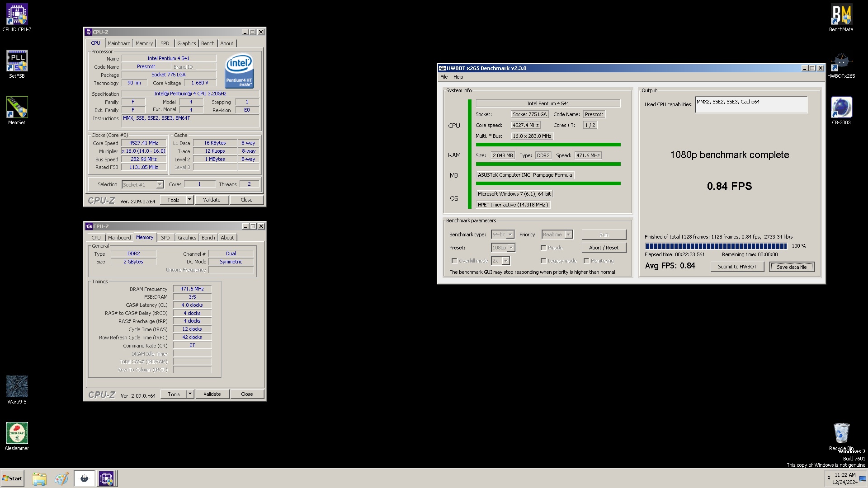Click the HPET timer active field
Viewport: 868px width, 488px height.
coord(513,205)
